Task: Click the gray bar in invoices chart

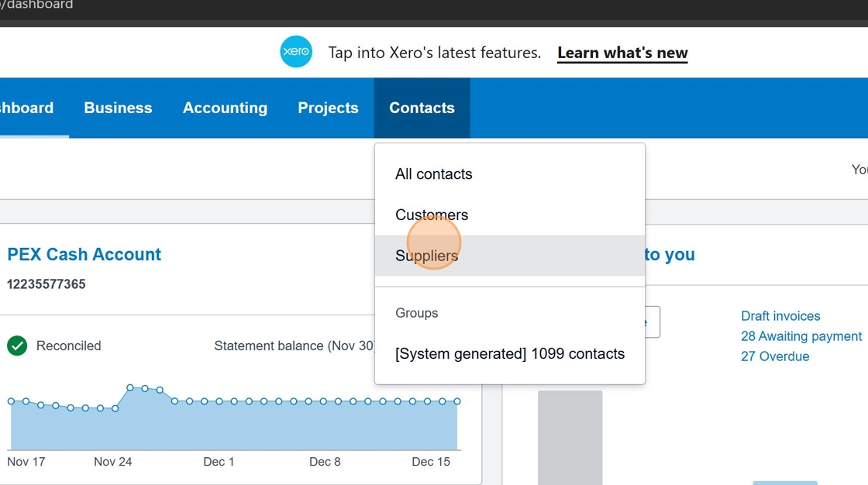Action: 570,437
